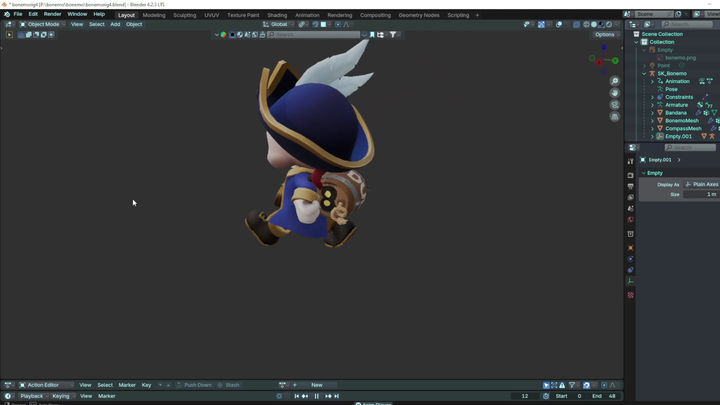Open the Global transform orientation dropdown
This screenshot has height=405, width=720.
(279, 24)
